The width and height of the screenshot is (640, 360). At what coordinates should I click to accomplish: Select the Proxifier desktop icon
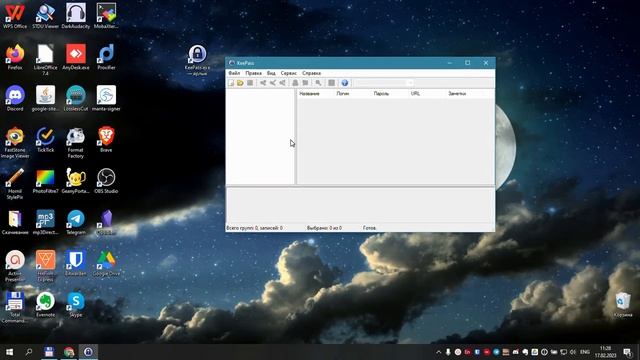106,57
